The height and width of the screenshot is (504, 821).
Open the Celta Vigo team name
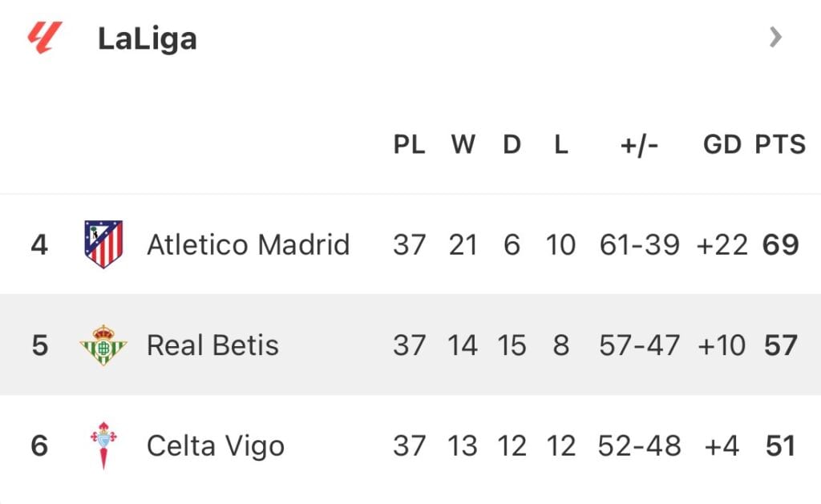[x=216, y=446]
